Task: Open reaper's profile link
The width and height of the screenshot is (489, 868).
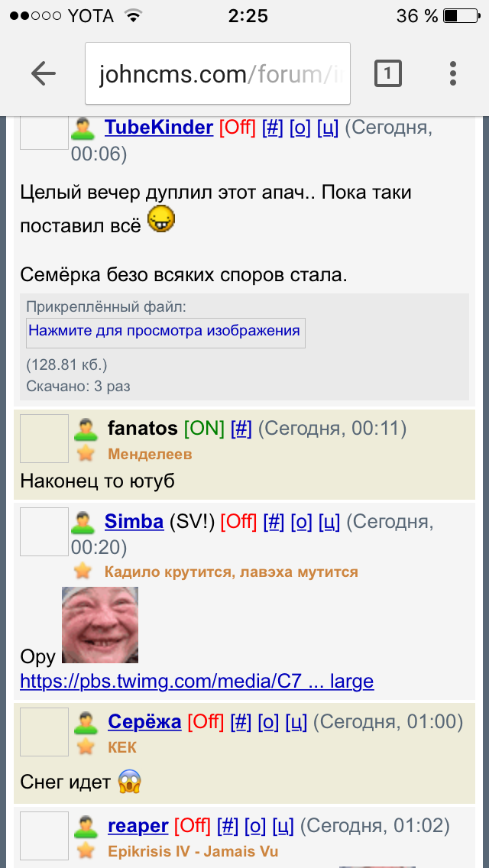Action: tap(138, 827)
